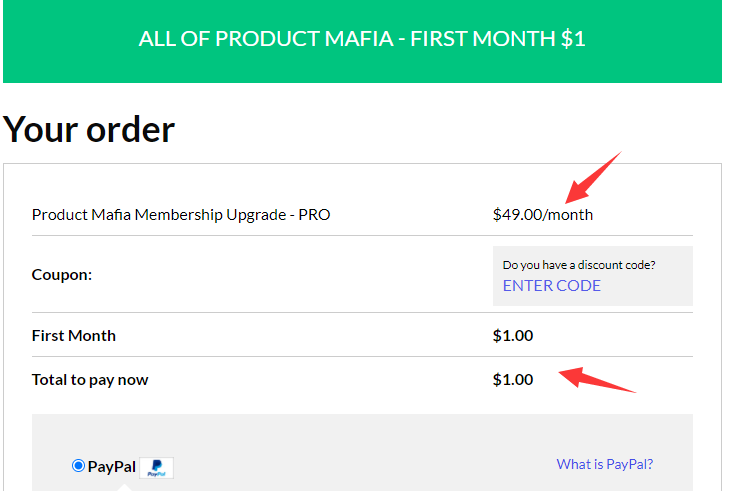Select the PayPal radio button

[x=78, y=466]
